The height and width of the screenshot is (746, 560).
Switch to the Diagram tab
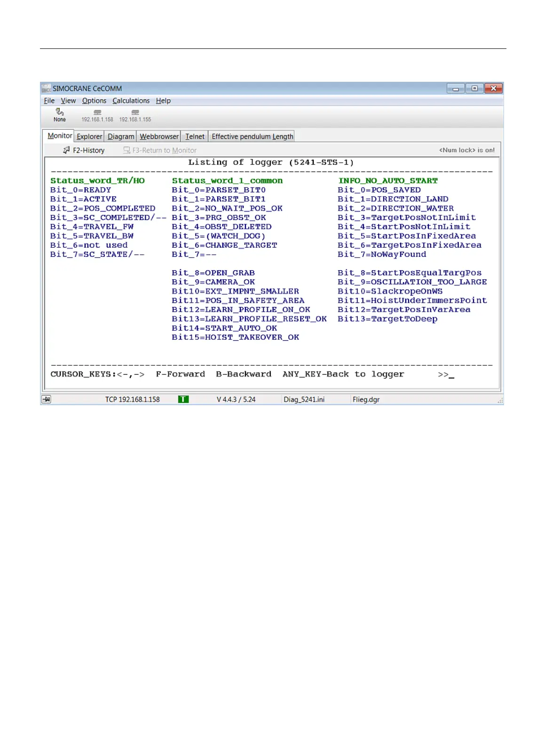(121, 136)
